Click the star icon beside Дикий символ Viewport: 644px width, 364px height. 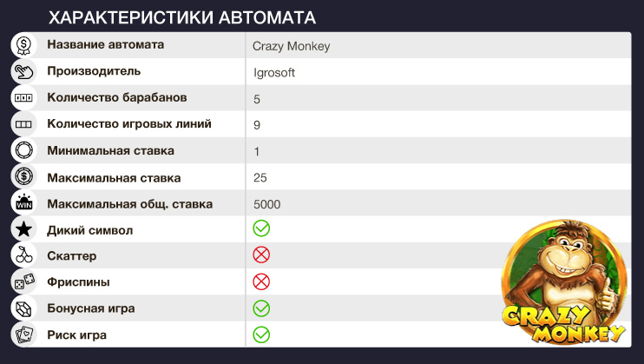click(23, 229)
